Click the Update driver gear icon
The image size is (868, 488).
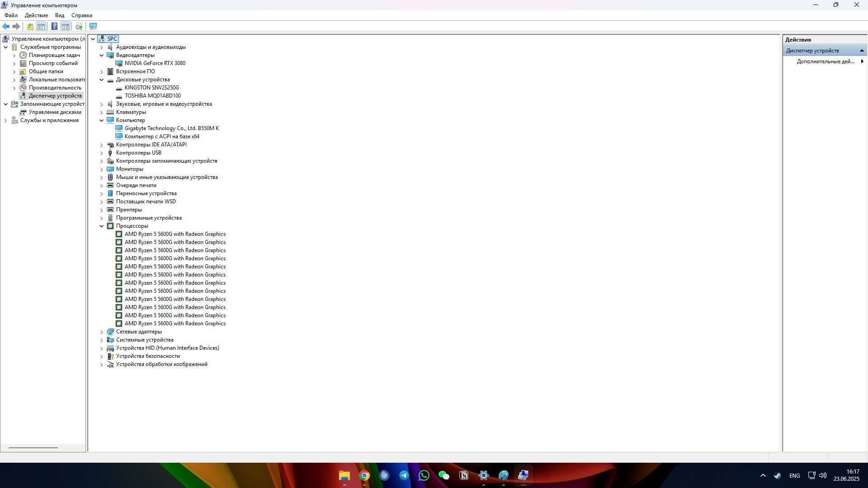pyautogui.click(x=79, y=26)
